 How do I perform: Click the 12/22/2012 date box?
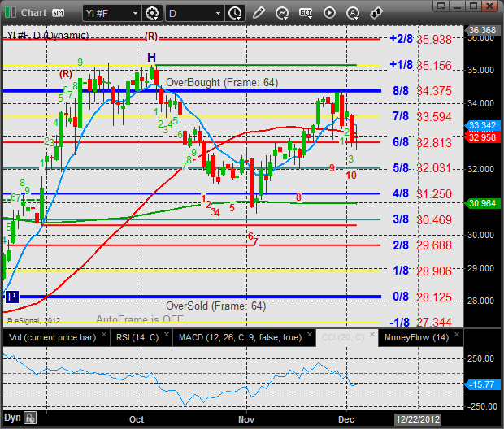418,419
